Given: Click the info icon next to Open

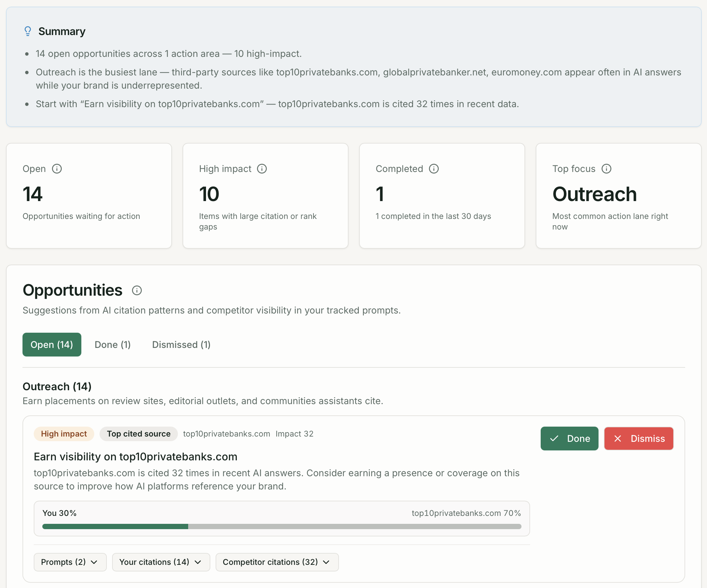Looking at the screenshot, I should click(x=57, y=169).
